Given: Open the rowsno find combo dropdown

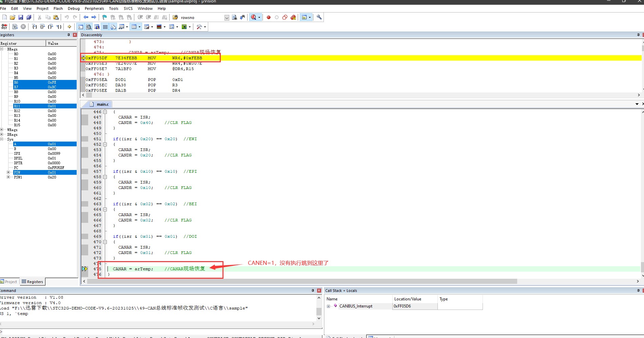Looking at the screenshot, I should 227,18.
